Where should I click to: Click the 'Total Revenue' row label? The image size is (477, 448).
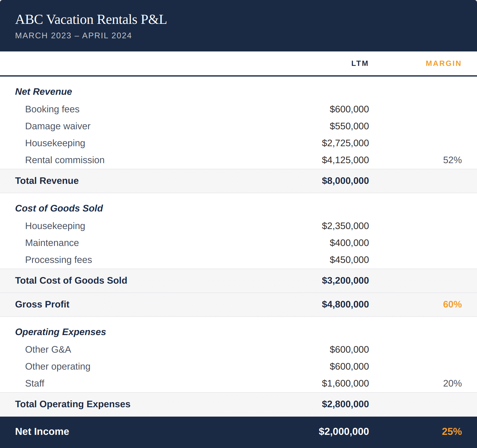click(x=47, y=181)
